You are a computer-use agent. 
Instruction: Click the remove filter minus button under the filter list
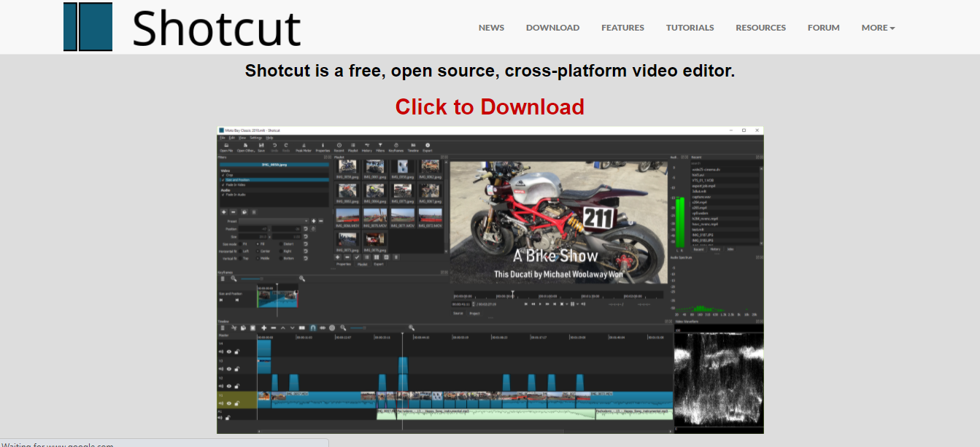point(234,212)
